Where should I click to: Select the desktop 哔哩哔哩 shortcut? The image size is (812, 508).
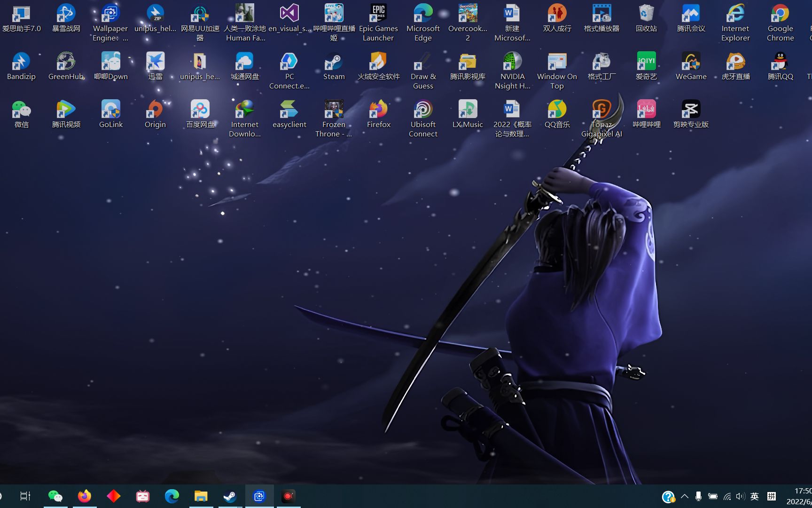646,115
